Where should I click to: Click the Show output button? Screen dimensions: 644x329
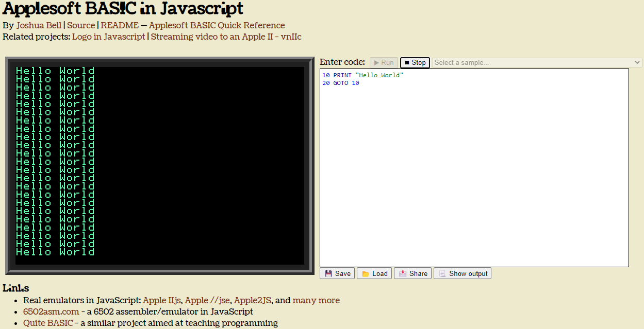coord(463,273)
